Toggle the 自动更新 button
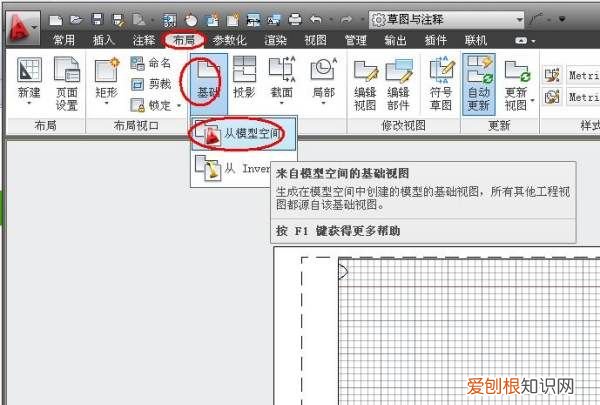 pos(479,84)
